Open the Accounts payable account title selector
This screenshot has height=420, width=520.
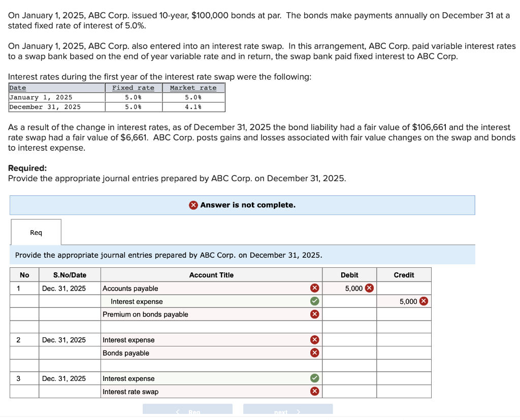pyautogui.click(x=203, y=288)
